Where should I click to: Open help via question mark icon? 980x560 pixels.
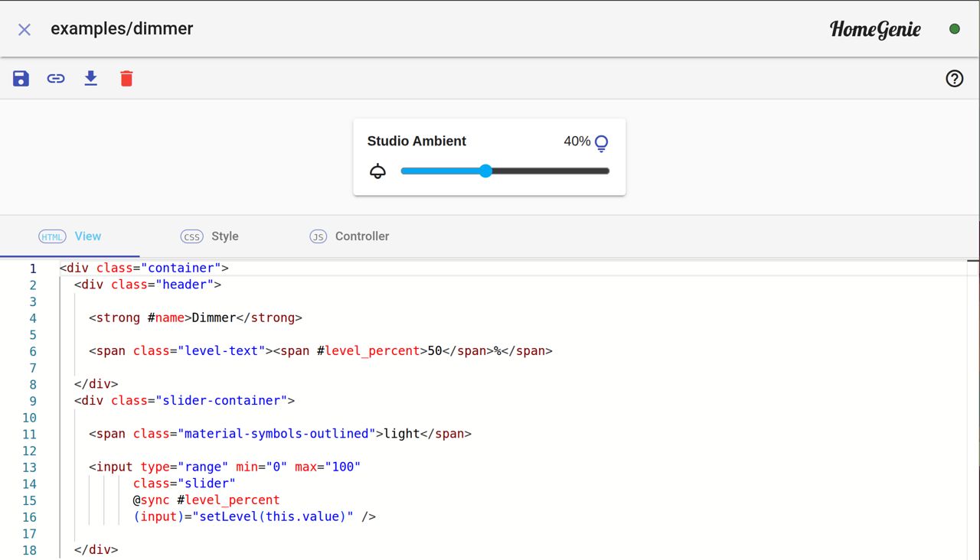(x=954, y=78)
